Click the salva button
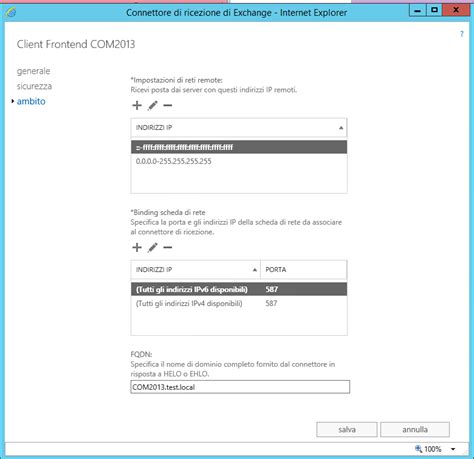474x459 pixels. (x=347, y=430)
